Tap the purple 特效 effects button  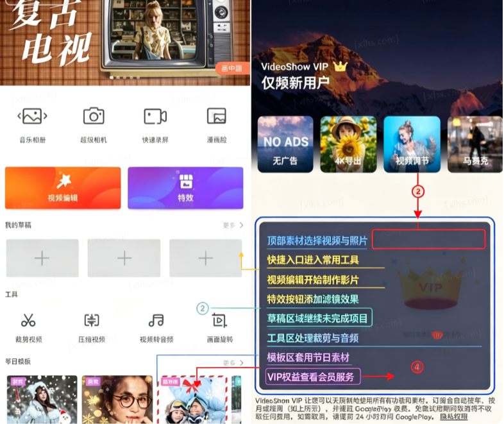point(185,188)
